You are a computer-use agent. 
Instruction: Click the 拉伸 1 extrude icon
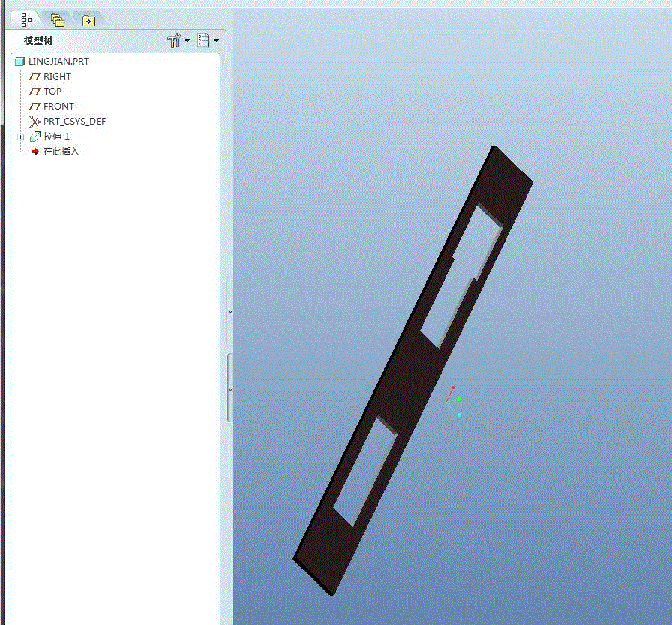35,137
